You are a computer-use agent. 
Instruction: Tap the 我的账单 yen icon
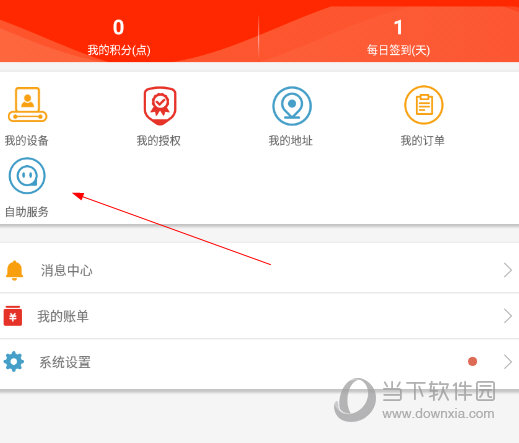(13, 316)
